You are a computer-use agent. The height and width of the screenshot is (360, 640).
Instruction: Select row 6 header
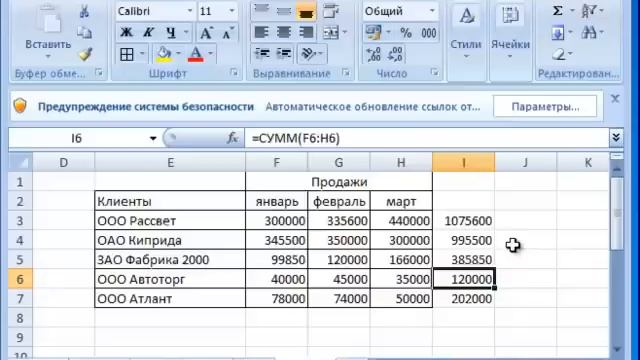20,279
